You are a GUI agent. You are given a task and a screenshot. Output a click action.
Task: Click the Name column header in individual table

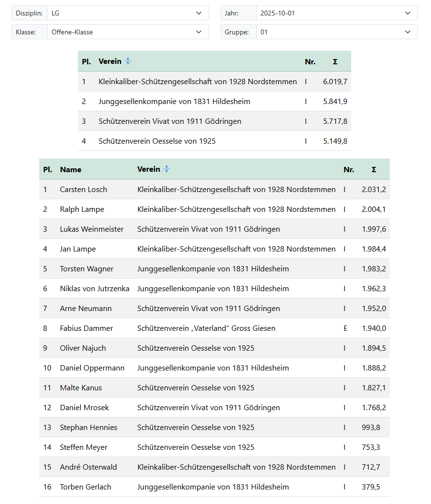[x=71, y=170]
